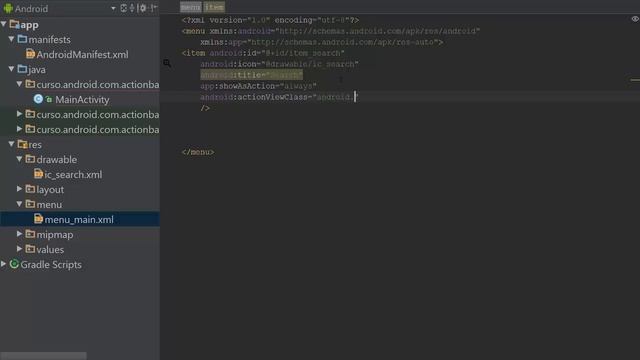Open MainActivity class
640x360 pixels.
click(x=82, y=100)
